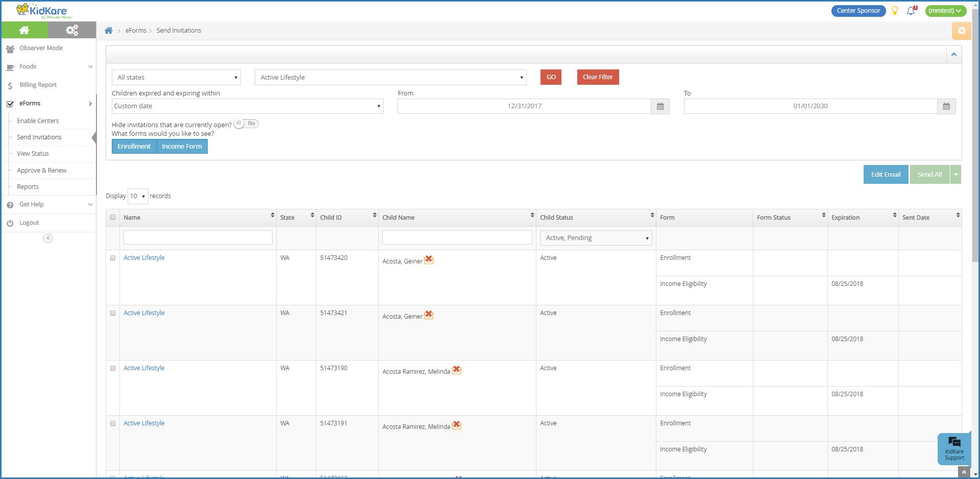This screenshot has height=479, width=980.
Task: Open KidKare Support chat
Action: click(954, 449)
